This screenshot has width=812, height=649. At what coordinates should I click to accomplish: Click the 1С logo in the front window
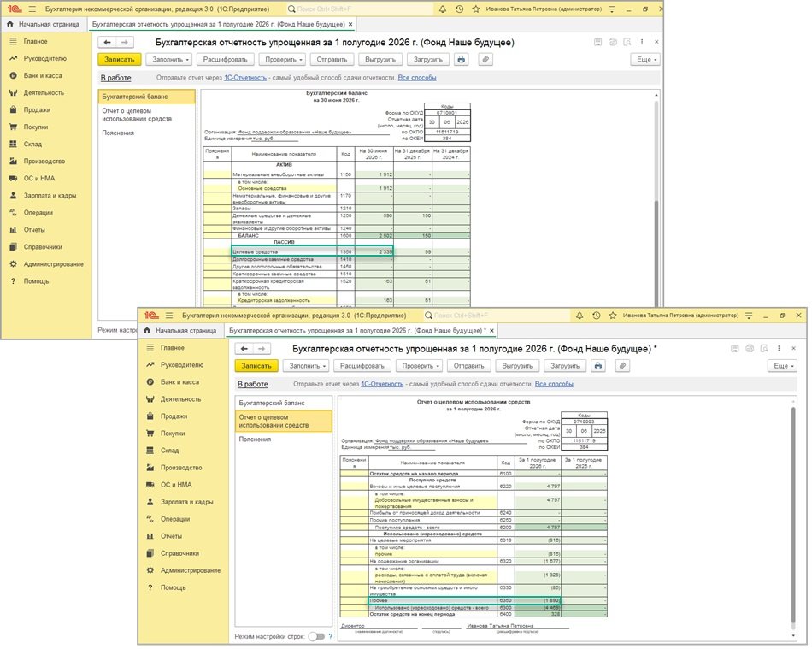coord(151,316)
